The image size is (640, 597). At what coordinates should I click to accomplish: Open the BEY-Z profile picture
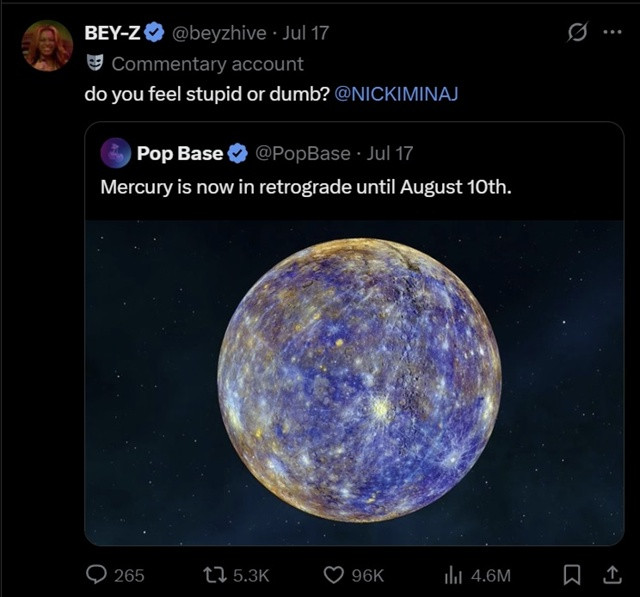[47, 46]
